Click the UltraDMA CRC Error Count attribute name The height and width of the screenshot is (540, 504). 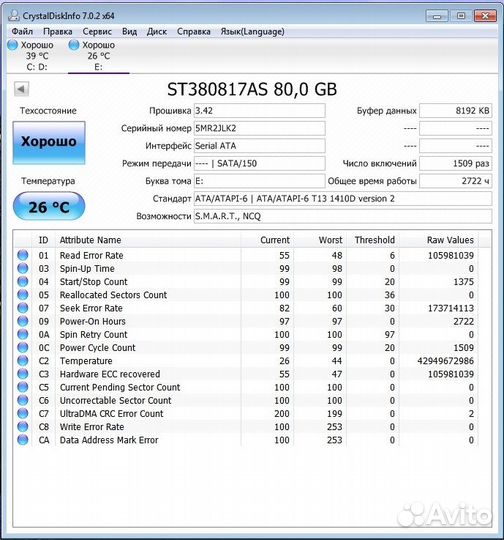pyautogui.click(x=112, y=414)
